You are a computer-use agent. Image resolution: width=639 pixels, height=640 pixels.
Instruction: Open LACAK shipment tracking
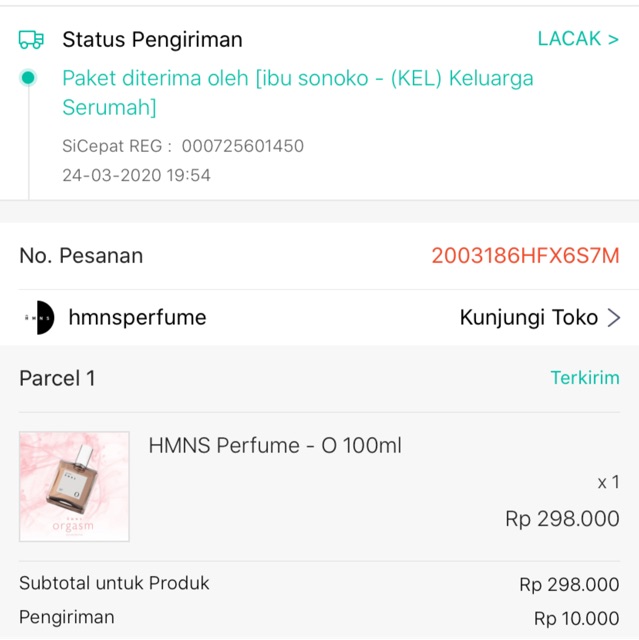pyautogui.click(x=577, y=39)
